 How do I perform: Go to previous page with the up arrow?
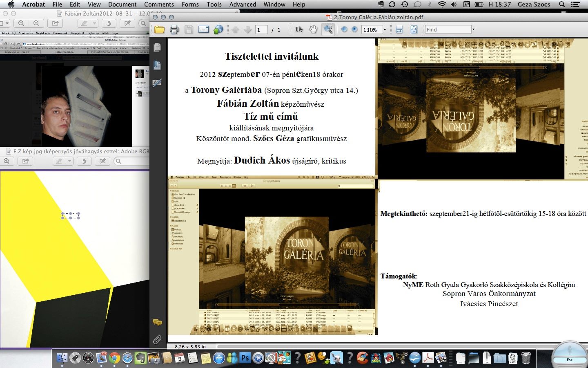(236, 29)
